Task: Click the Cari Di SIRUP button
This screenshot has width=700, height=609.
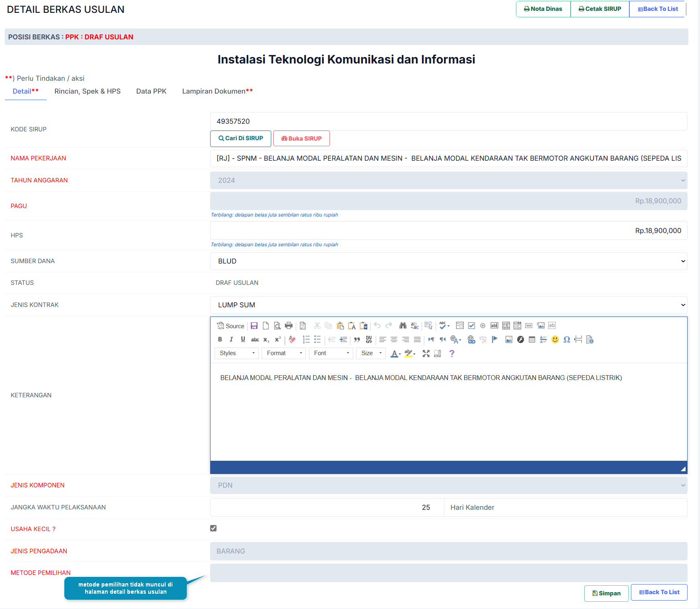Action: 240,138
